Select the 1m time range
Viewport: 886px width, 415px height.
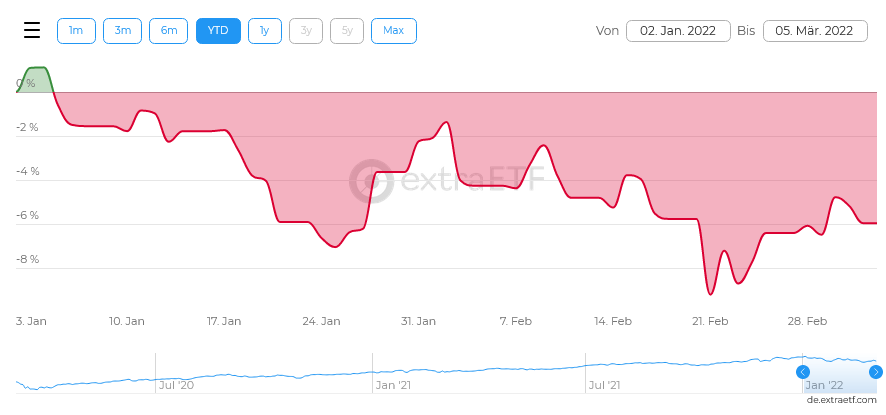pyautogui.click(x=76, y=30)
